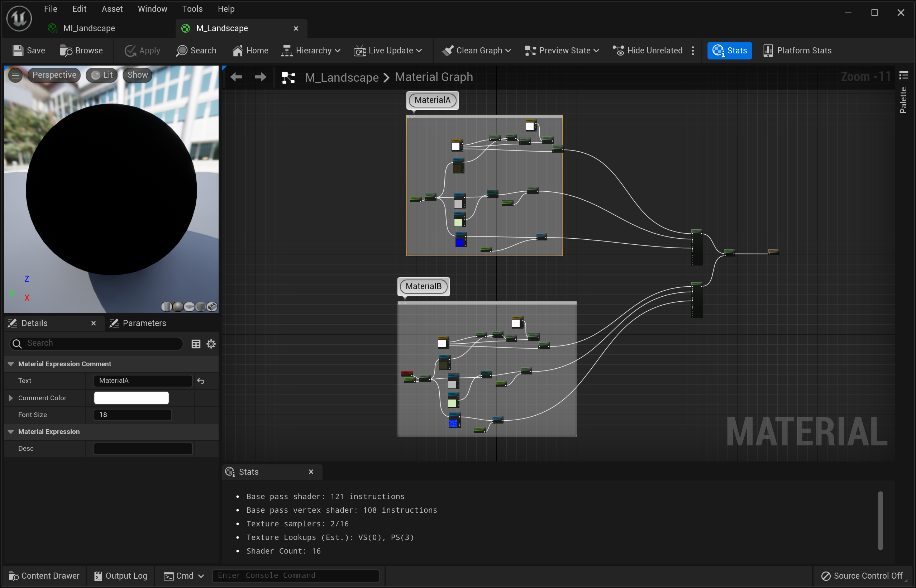Click the Home toolbar button
Image resolution: width=916 pixels, height=588 pixels.
tap(250, 51)
